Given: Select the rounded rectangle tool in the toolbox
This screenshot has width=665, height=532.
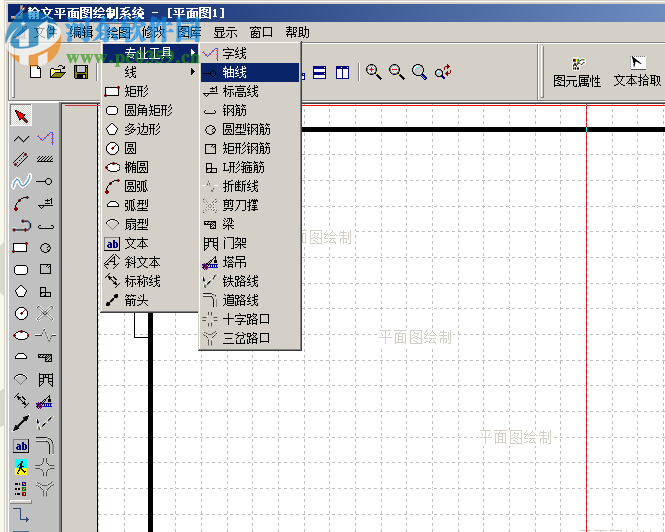Looking at the screenshot, I should coord(21,270).
